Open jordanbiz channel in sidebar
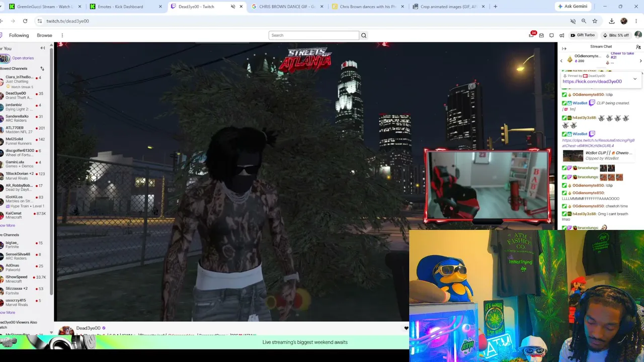 pos(22,107)
